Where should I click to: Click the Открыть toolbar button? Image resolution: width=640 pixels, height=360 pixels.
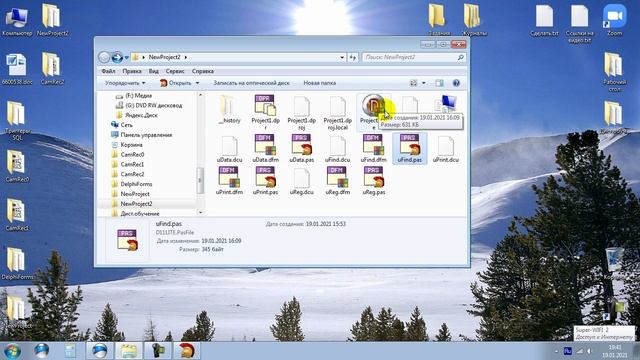pos(176,83)
